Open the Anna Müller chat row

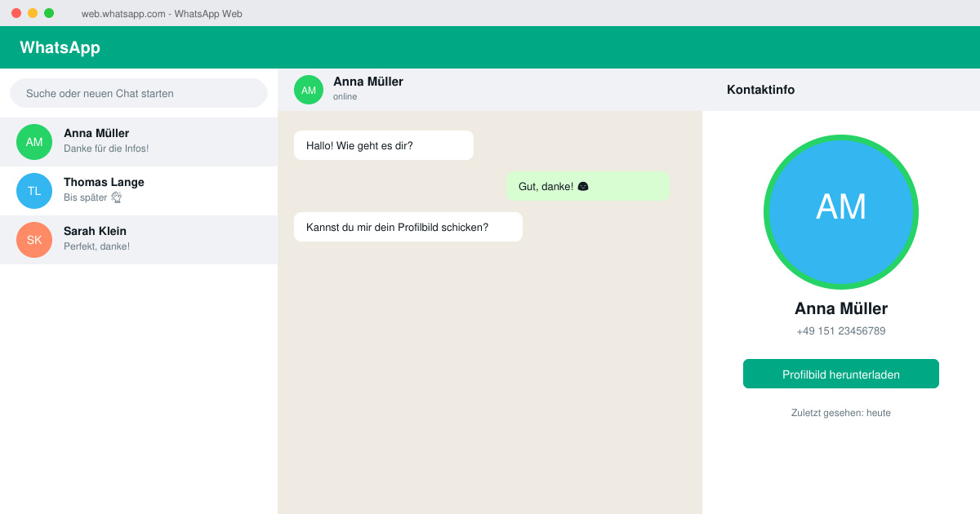pyautogui.click(x=139, y=142)
